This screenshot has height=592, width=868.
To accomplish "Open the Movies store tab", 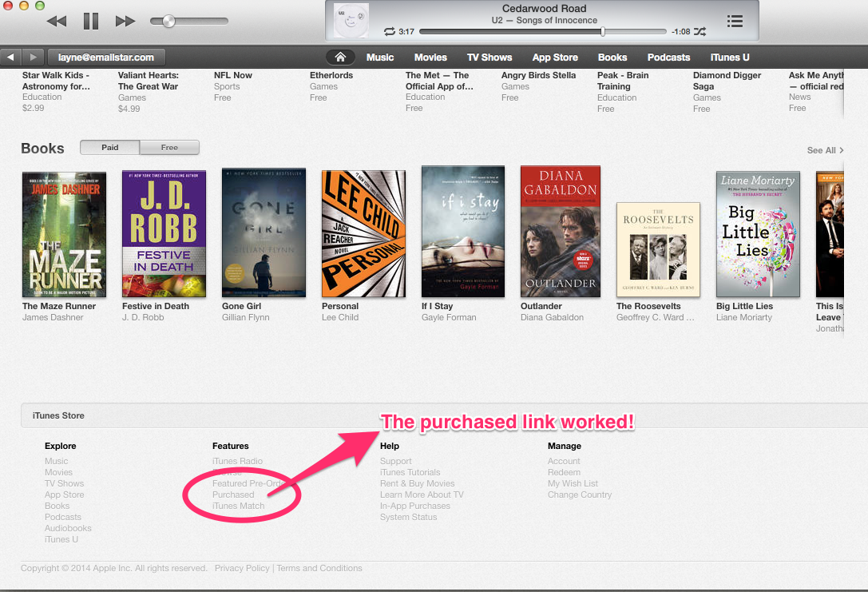I will click(x=430, y=57).
